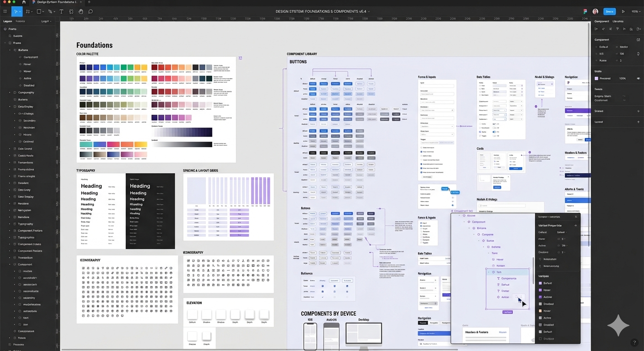The height and width of the screenshot is (351, 644).
Task: Click the first lavender variant swatch in popup
Action: (x=541, y=283)
